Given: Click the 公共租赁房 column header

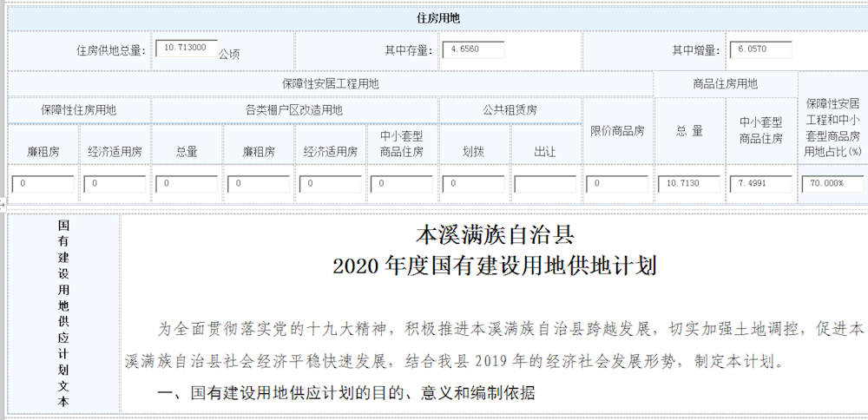Looking at the screenshot, I should (x=510, y=109).
